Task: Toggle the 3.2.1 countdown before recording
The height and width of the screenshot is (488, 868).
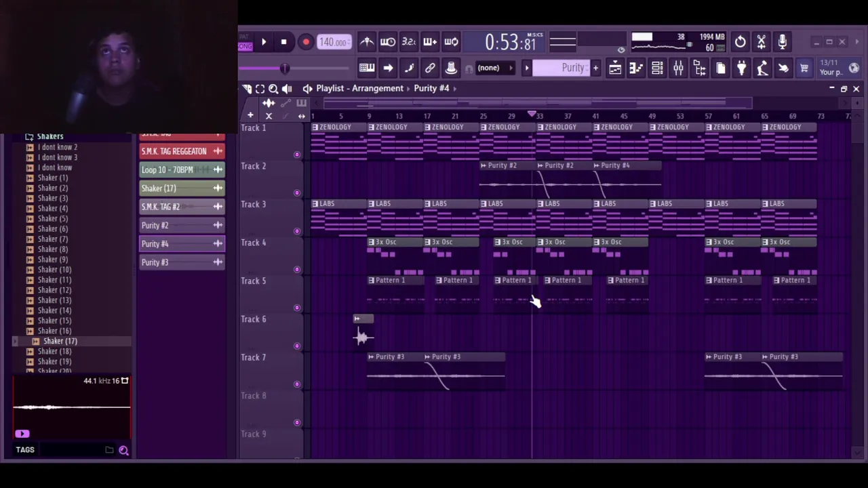Action: click(x=409, y=42)
